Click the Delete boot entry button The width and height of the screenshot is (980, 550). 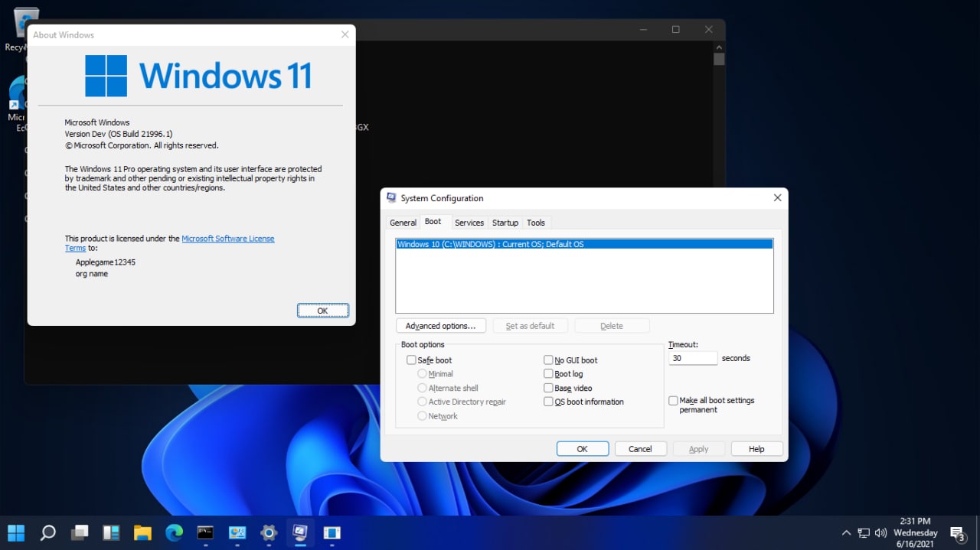click(612, 326)
